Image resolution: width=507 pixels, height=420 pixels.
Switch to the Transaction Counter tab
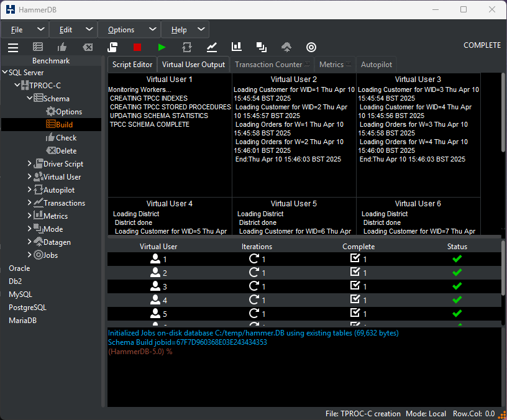click(272, 65)
